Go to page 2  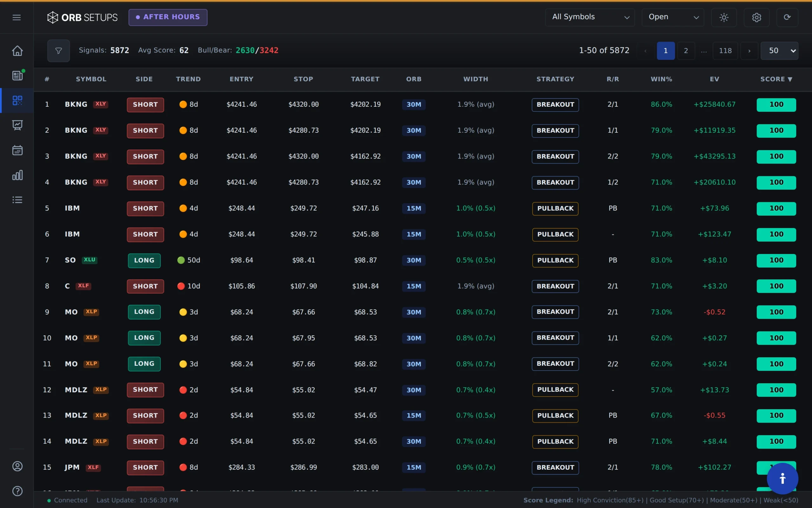coord(686,51)
